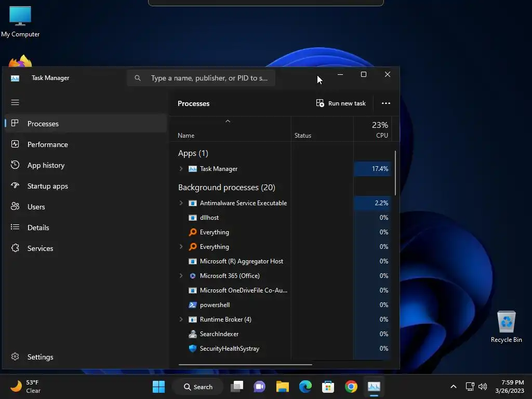Open the clock and date flyout
Viewport: 532px width, 399px height.
click(x=510, y=387)
